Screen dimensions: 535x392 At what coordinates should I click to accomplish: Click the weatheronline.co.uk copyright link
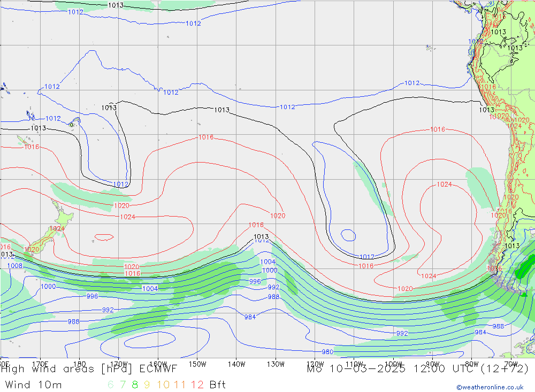click(490, 387)
